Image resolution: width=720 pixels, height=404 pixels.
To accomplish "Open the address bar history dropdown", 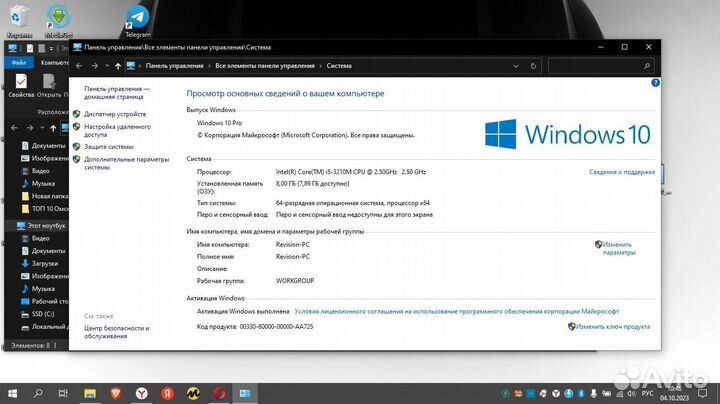I will (x=516, y=66).
